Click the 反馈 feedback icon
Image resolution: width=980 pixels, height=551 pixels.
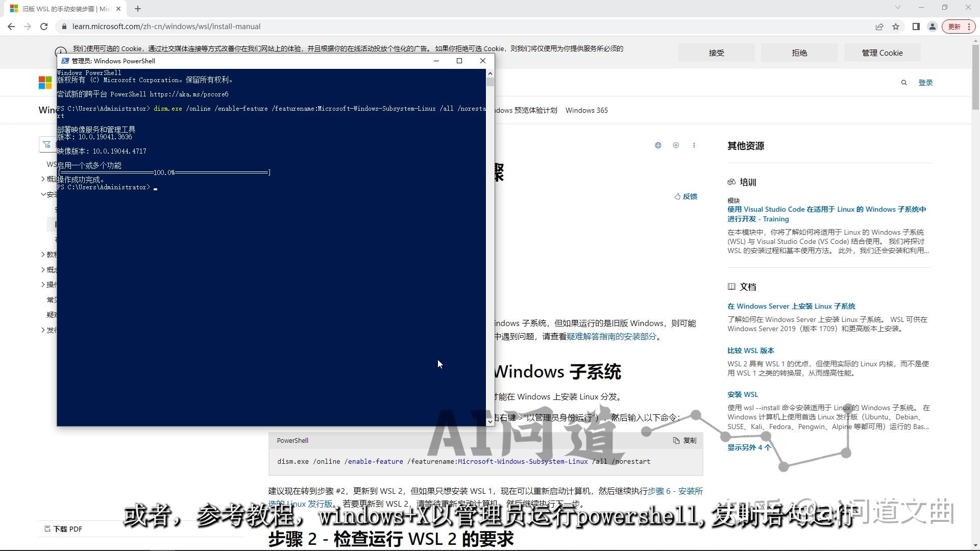click(x=685, y=196)
